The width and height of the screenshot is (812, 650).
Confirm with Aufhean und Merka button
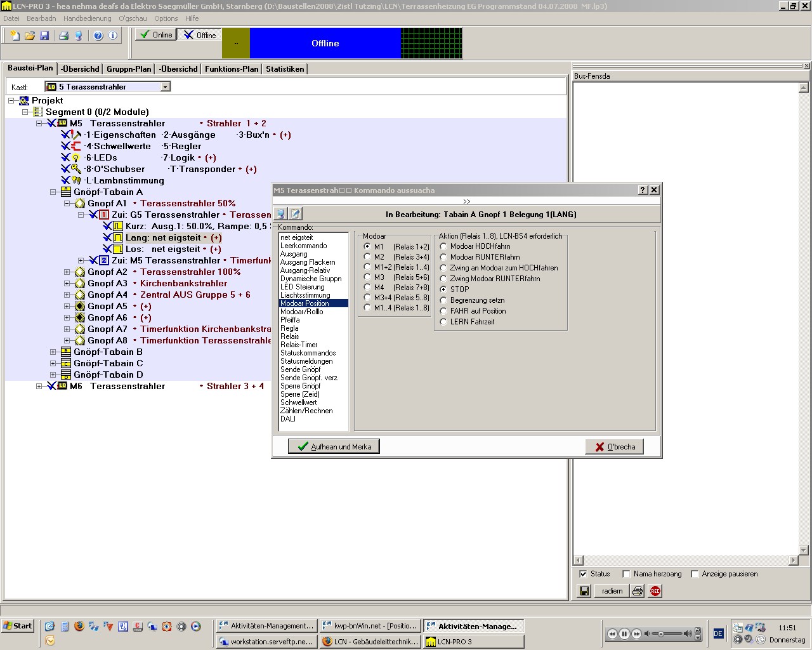click(x=334, y=446)
